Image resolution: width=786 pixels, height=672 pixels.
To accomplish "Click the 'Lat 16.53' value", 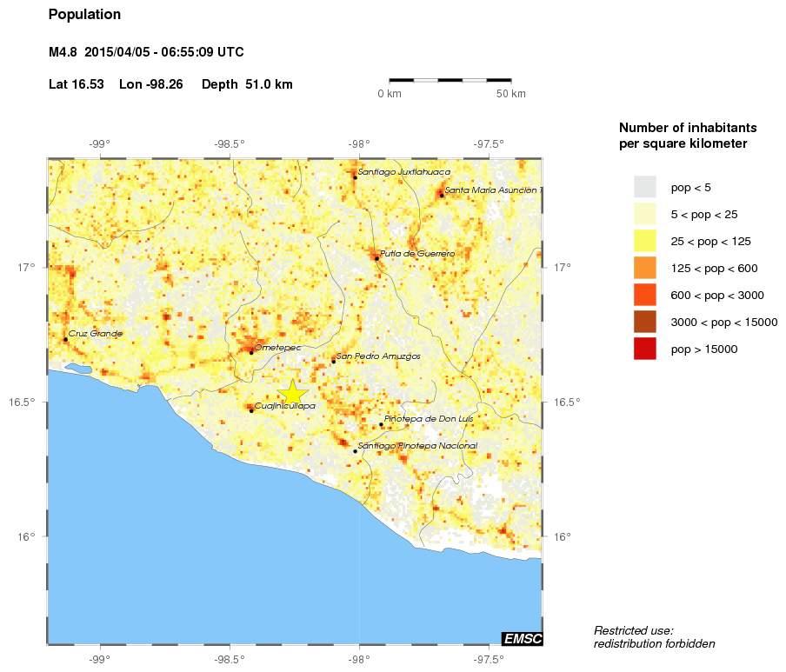I will point(77,84).
